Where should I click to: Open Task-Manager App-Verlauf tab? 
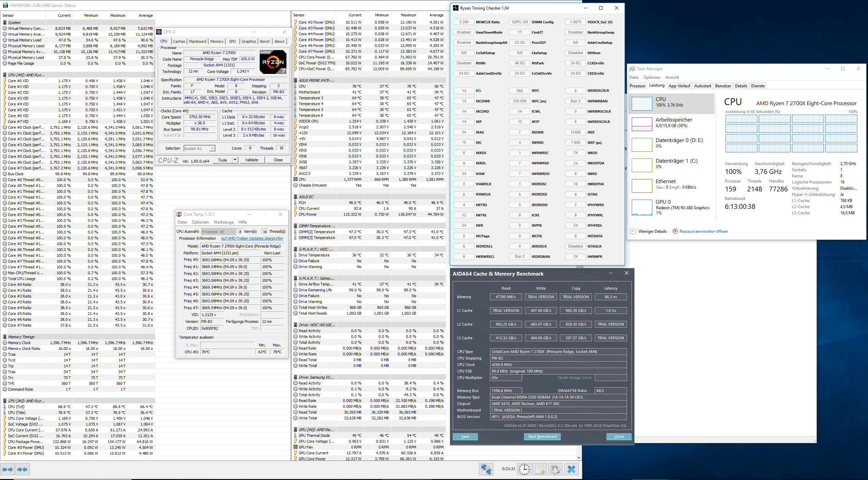point(679,86)
